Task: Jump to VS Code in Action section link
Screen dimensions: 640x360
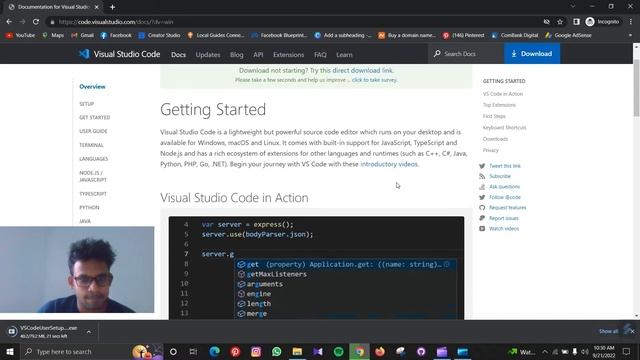Action: (503, 94)
